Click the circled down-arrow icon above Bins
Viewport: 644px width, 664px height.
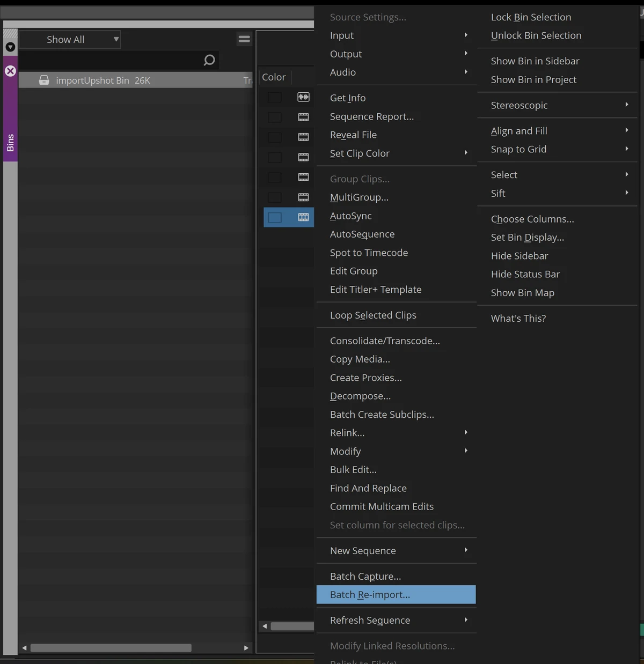[10, 47]
